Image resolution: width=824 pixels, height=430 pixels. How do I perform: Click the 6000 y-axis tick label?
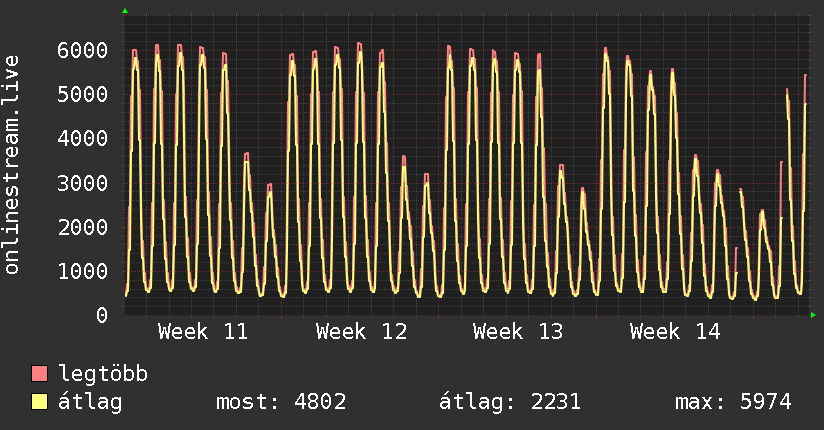point(82,50)
